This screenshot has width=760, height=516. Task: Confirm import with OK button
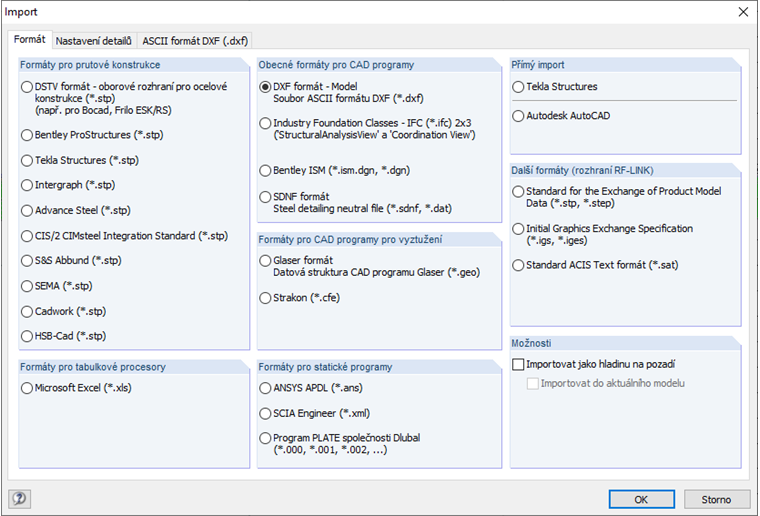[x=641, y=498]
